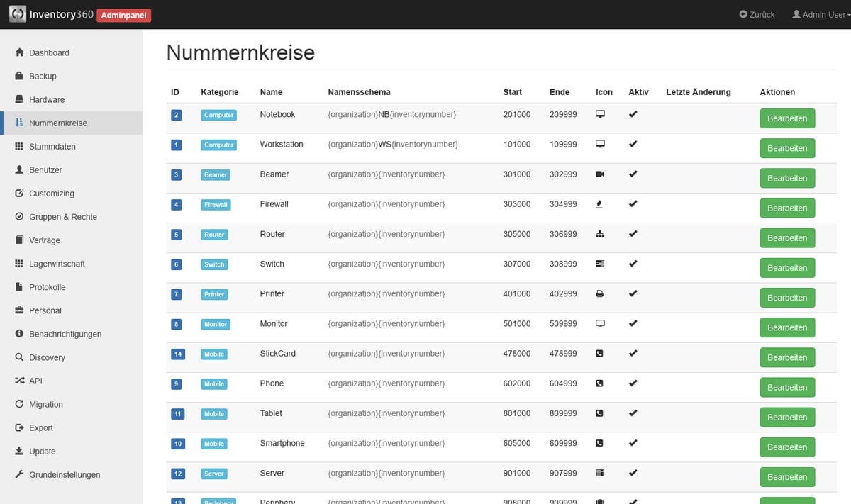The height and width of the screenshot is (504, 851).
Task: Click the Aktiv checkmark for Server row
Action: pyautogui.click(x=633, y=473)
